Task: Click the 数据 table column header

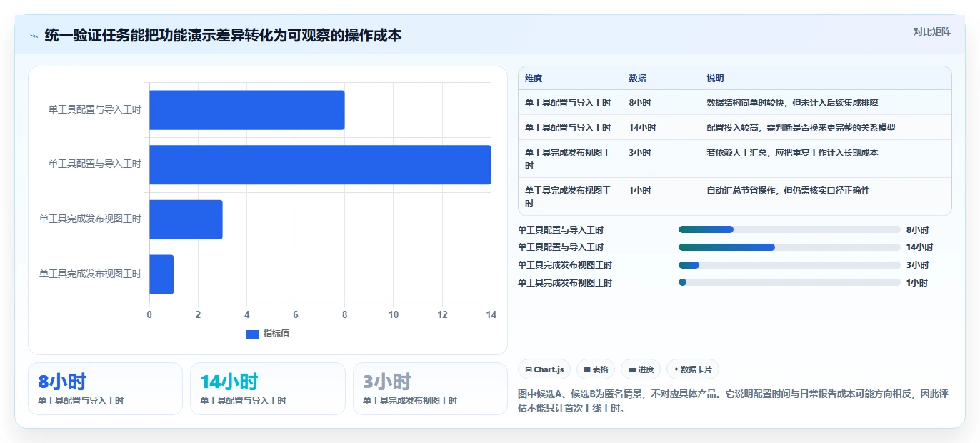Action: (x=637, y=79)
